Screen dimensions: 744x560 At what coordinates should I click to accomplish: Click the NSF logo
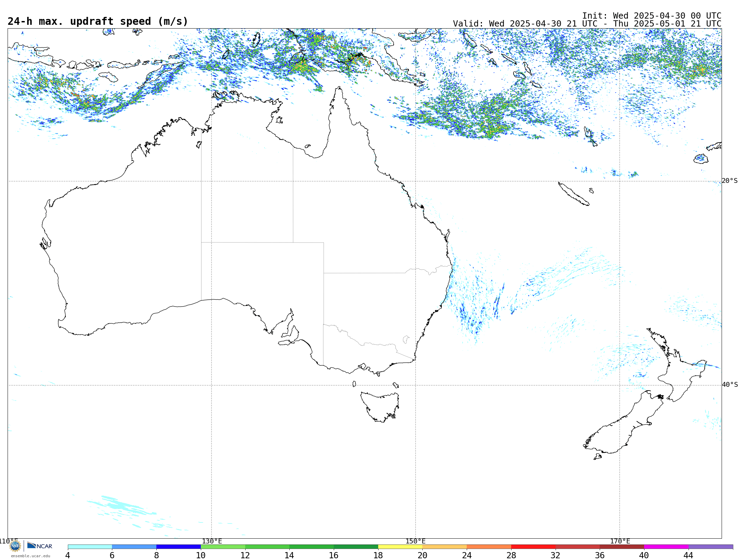click(15, 546)
